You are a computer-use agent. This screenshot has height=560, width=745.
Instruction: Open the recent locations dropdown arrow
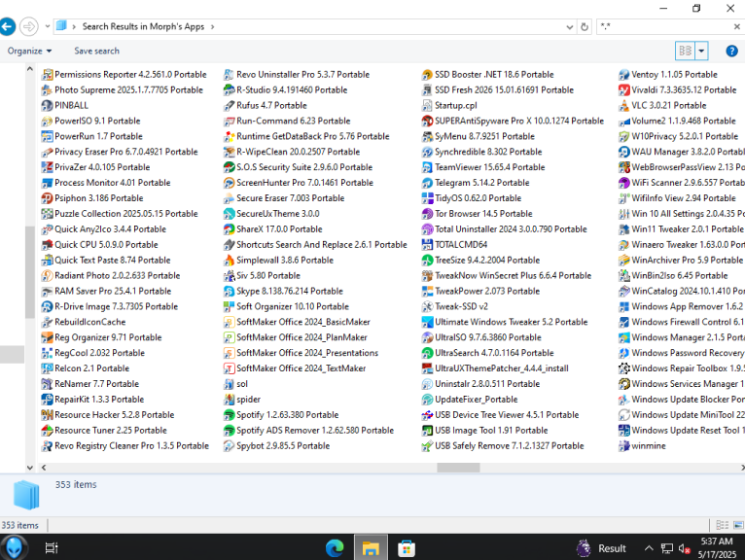[x=47, y=26]
